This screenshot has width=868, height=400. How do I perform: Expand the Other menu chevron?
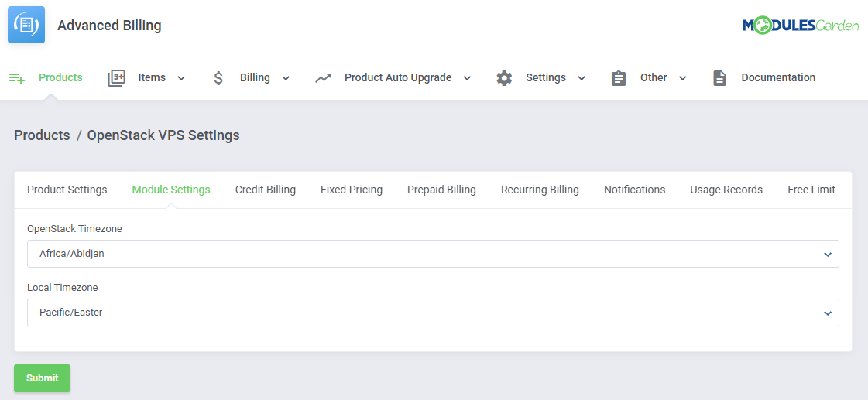(x=683, y=78)
